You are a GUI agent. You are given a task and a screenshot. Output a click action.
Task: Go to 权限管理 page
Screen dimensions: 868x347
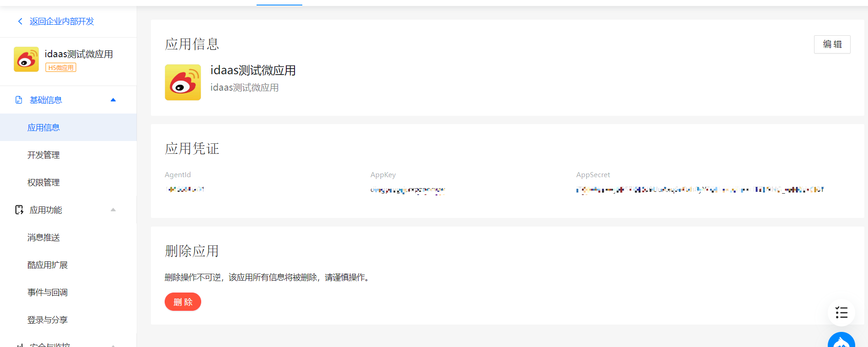43,183
